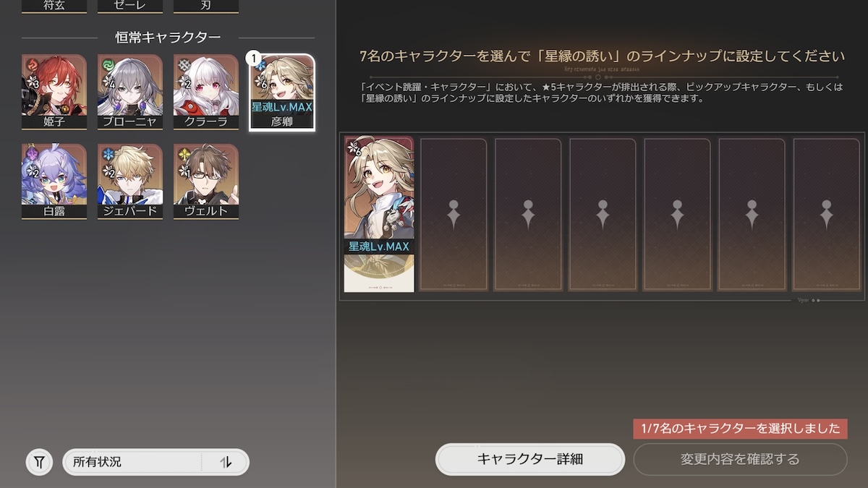This screenshot has height=488, width=868.
Task: Remove 彦卿 card from lineup slot one
Action: (379, 215)
